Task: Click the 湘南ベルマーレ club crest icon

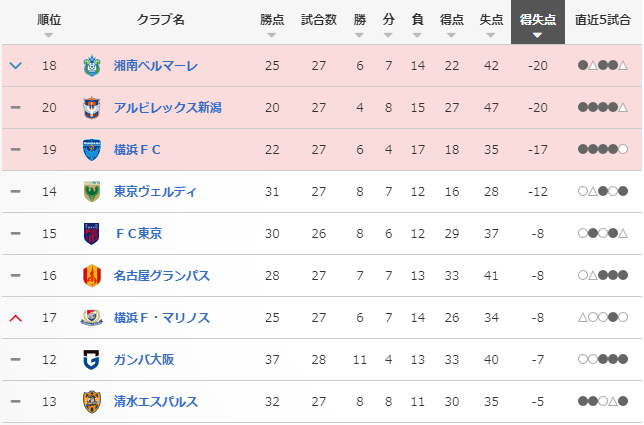Action: (92, 66)
